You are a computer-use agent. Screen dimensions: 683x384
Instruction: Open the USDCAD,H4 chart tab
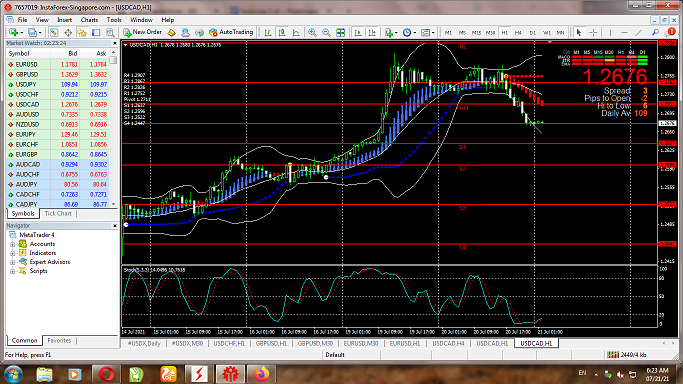[448, 344]
